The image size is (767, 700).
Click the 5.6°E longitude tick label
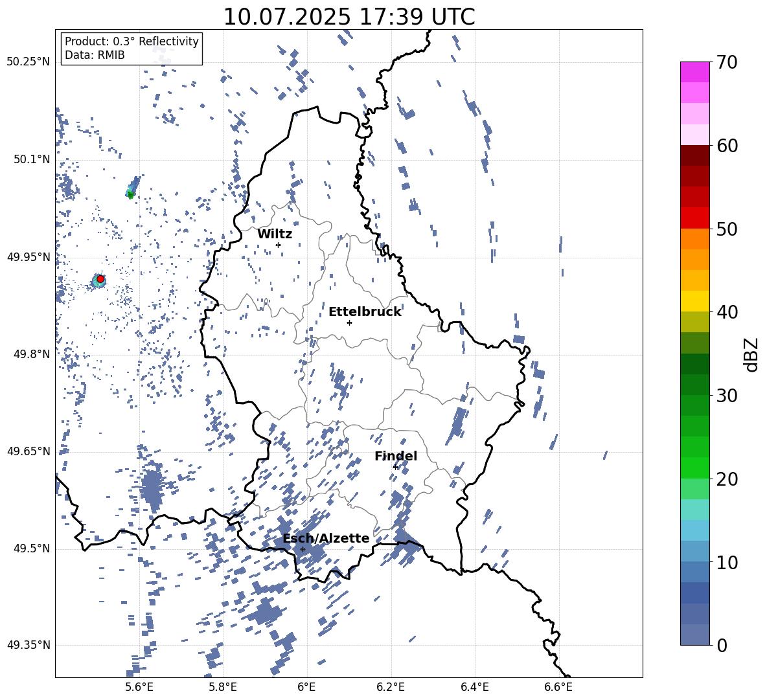(139, 687)
